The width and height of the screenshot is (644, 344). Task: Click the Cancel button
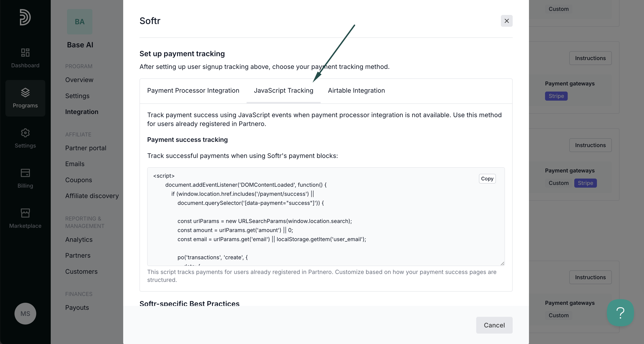(494, 325)
